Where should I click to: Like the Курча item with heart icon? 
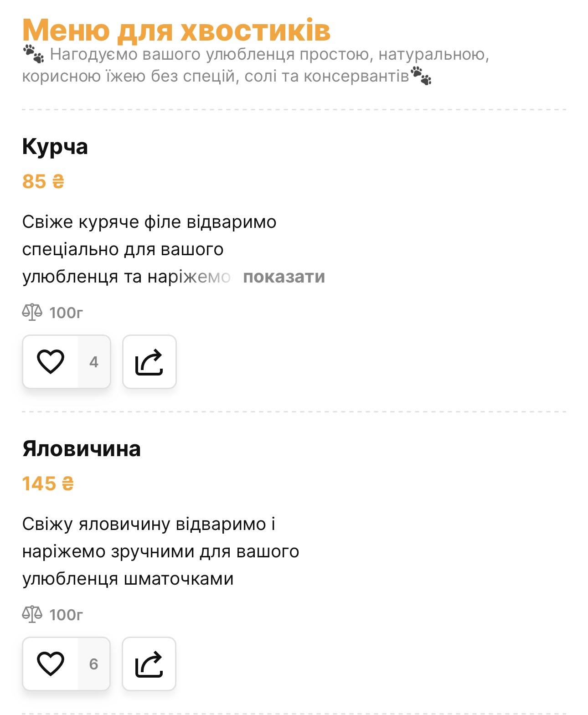(51, 362)
